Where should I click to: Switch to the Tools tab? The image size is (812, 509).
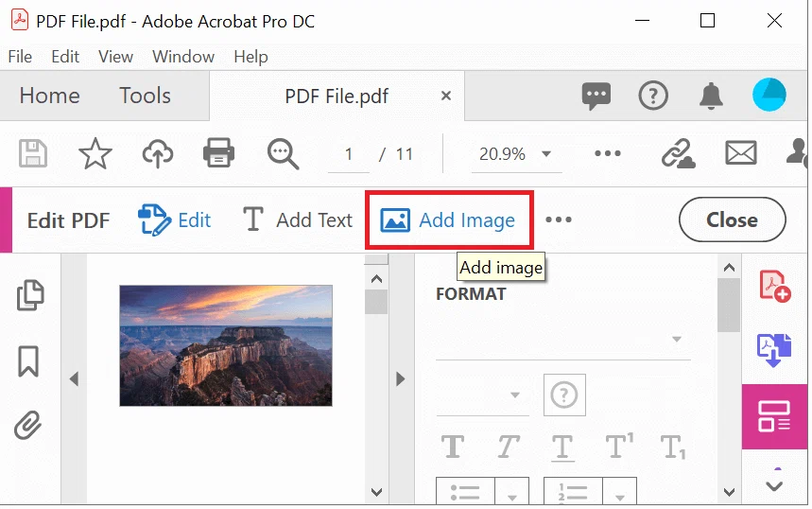point(145,96)
